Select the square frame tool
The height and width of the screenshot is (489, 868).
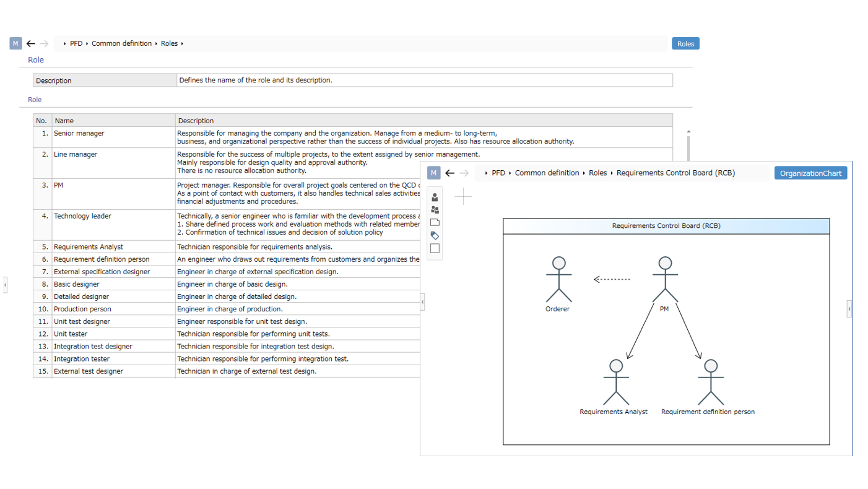point(435,248)
